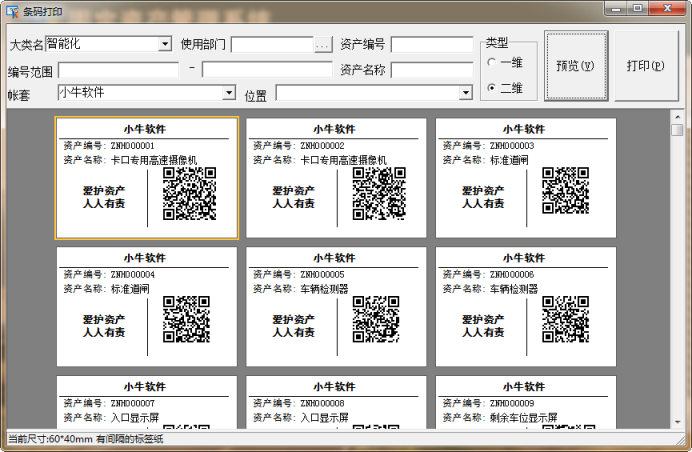Click the QR code on label ZNHD00002

(379, 193)
